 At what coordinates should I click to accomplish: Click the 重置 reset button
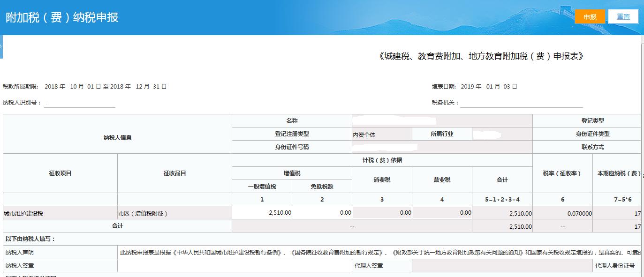[x=622, y=16]
